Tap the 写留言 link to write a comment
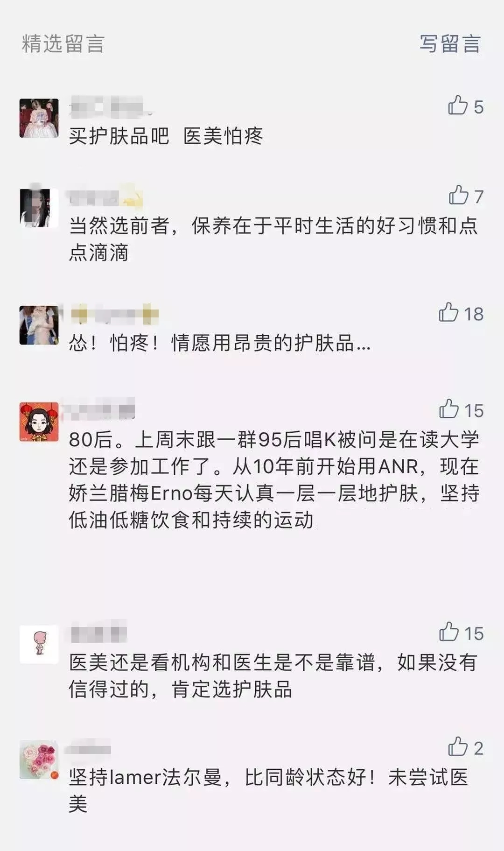Image resolution: width=504 pixels, height=851 pixels. pyautogui.click(x=450, y=44)
